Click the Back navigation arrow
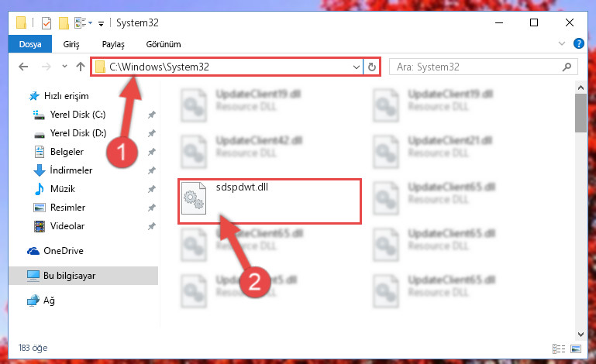 23,67
